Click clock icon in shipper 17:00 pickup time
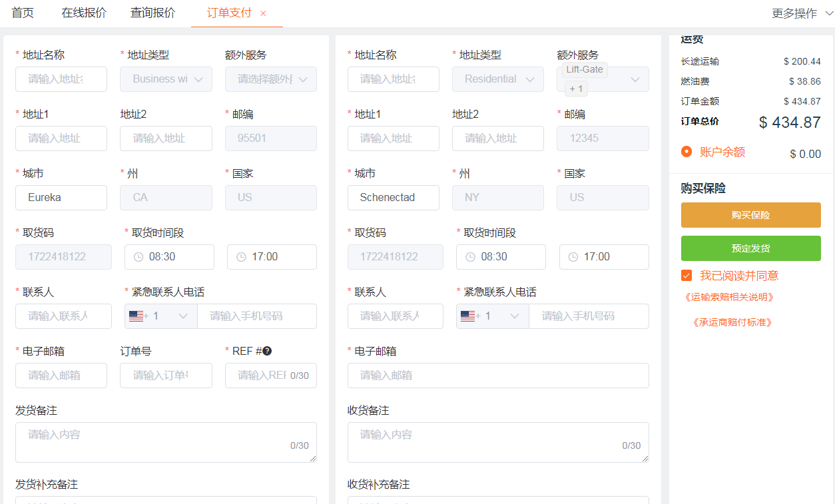Image resolution: width=835 pixels, height=504 pixels. point(241,257)
